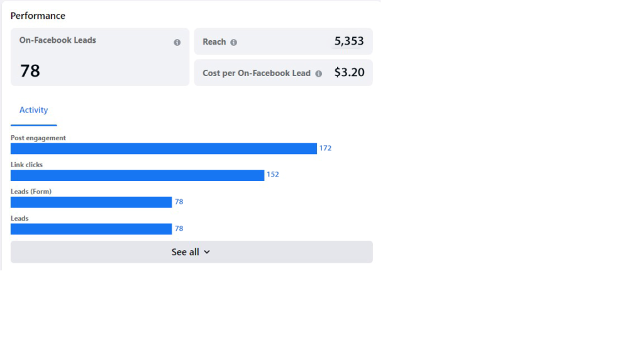Click the Post engagement blue bar

[164, 148]
